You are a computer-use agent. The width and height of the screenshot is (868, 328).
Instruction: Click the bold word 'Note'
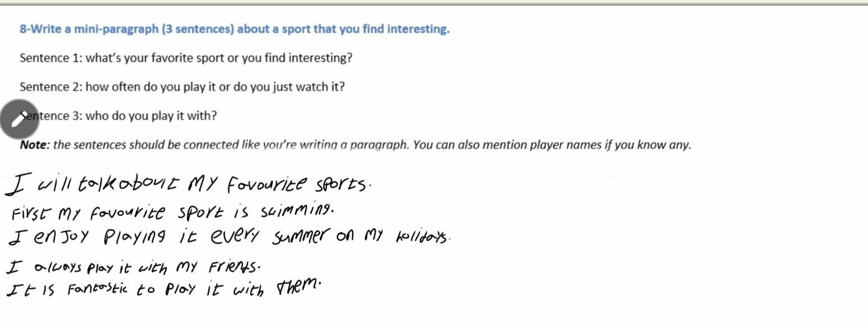pyautogui.click(x=34, y=145)
